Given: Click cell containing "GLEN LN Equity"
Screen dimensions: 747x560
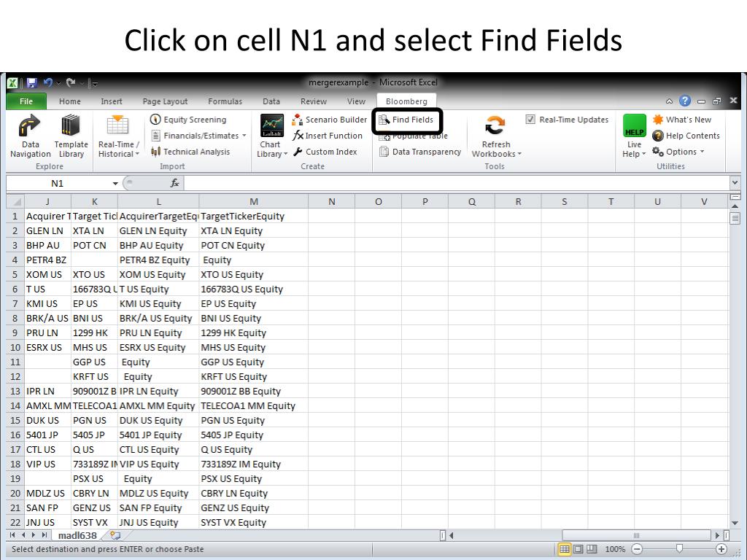Looking at the screenshot, I should tap(158, 231).
